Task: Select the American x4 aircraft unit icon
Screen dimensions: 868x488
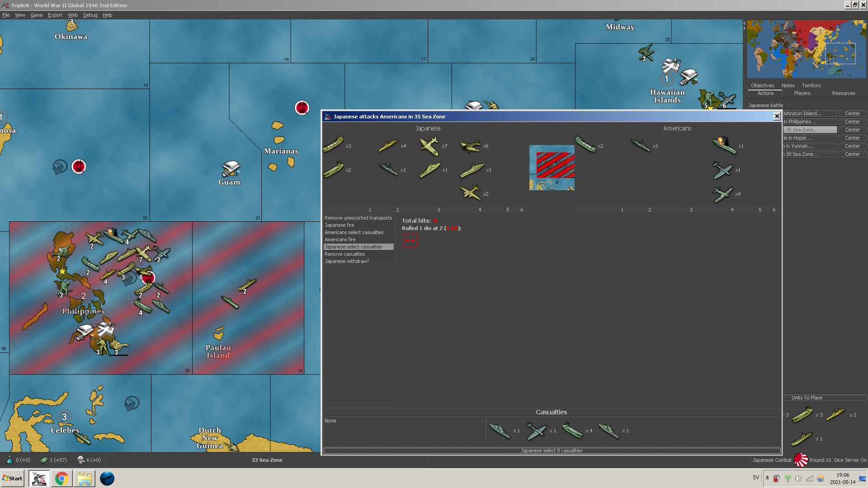Action: tap(723, 194)
